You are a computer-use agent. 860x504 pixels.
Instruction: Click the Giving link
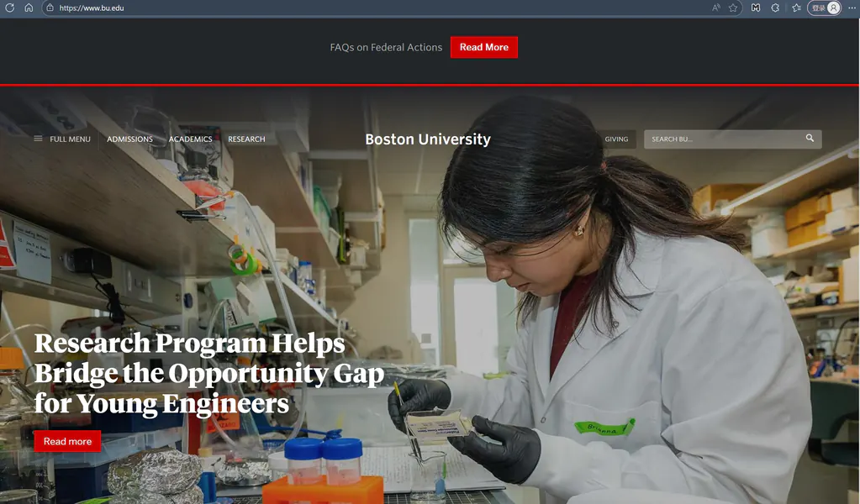click(616, 139)
